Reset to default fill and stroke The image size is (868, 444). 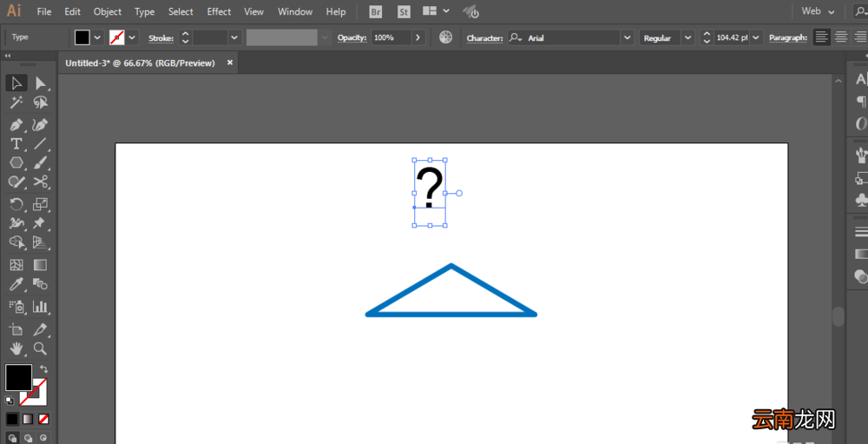[x=10, y=401]
